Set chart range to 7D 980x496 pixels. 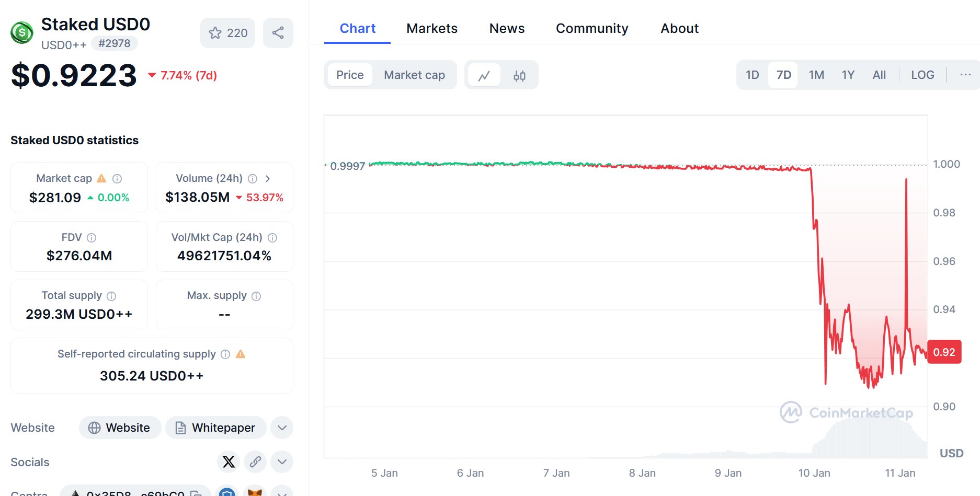click(x=783, y=75)
